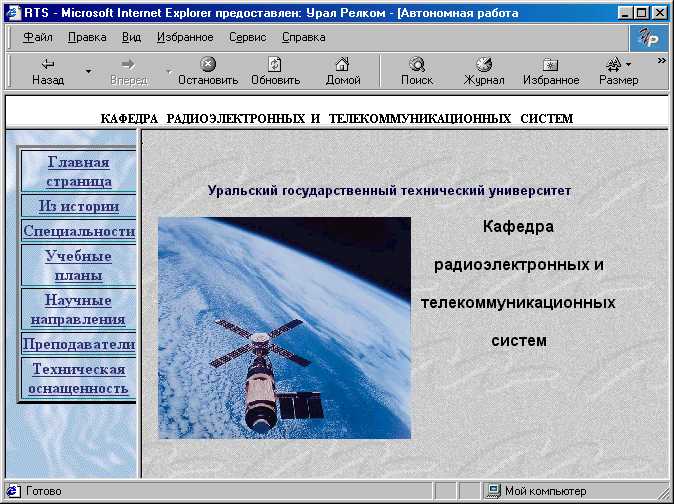Click the Мой компьютер zone icon
674x504 pixels.
point(493,490)
